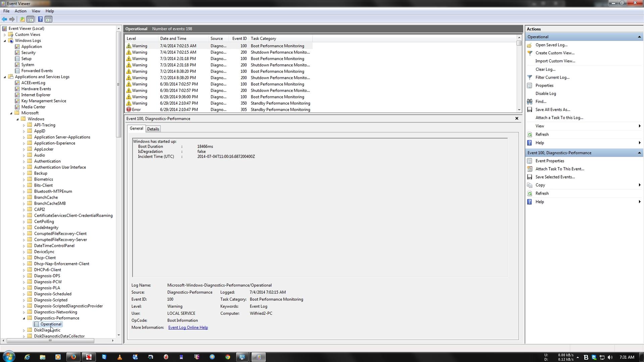644x362 pixels.
Task: Click Filter Current Log funnel icon
Action: click(530, 77)
